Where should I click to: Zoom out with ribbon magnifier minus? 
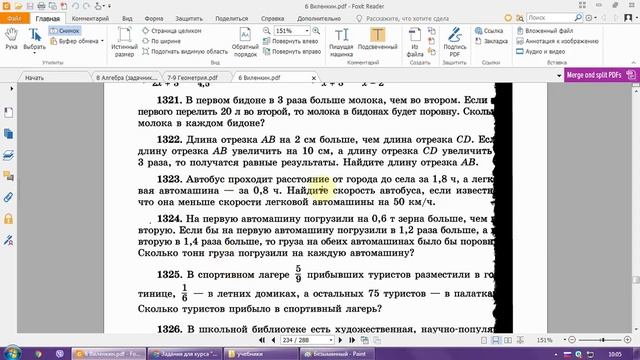267,31
